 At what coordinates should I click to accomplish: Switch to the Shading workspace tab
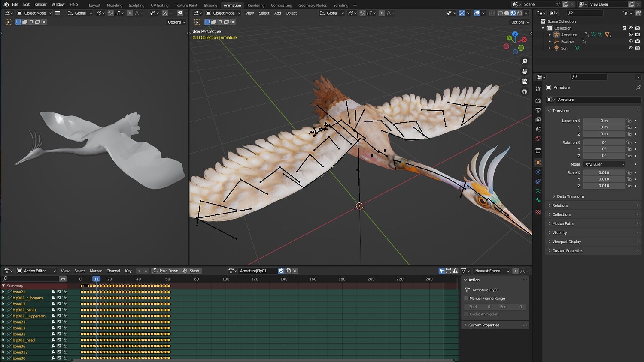click(210, 5)
